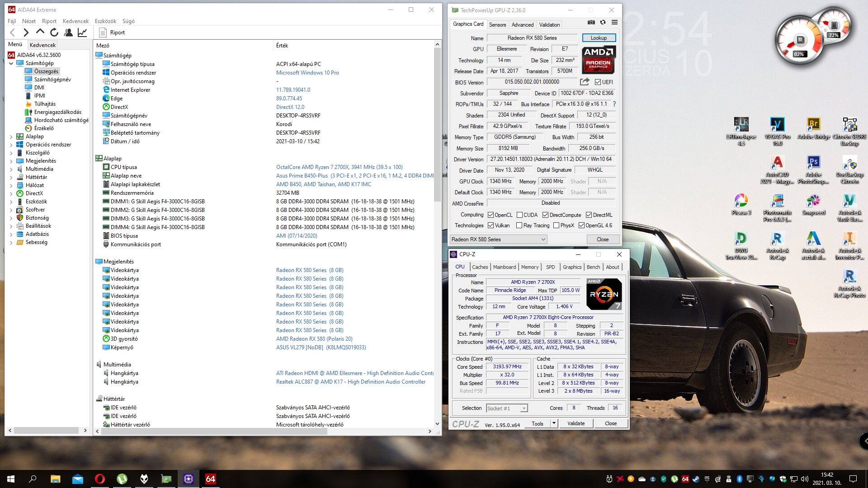868x488 pixels.
Task: Expand Háttértár tree node
Action: pyautogui.click(x=11, y=177)
